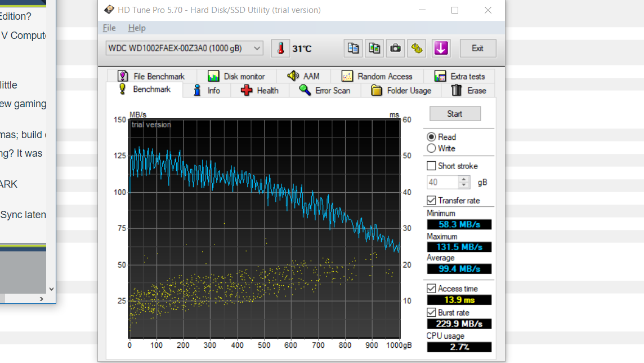Switch to the Health tab
644x363 pixels.
pyautogui.click(x=260, y=90)
